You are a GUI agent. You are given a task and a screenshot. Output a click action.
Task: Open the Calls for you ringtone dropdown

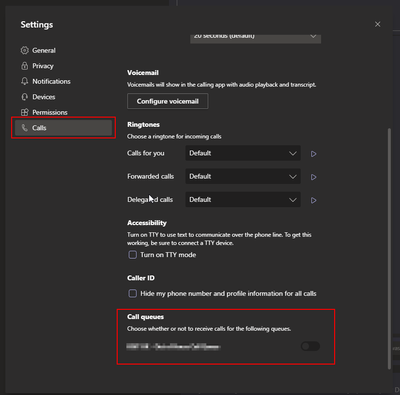coord(243,153)
